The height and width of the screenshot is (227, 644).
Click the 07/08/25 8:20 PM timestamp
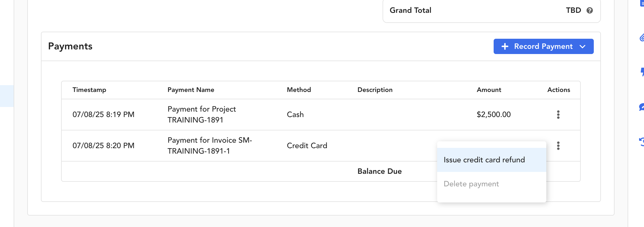tap(103, 146)
